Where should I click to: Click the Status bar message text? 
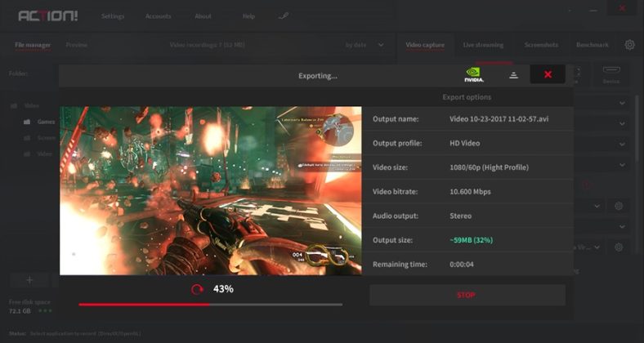[x=86, y=334]
